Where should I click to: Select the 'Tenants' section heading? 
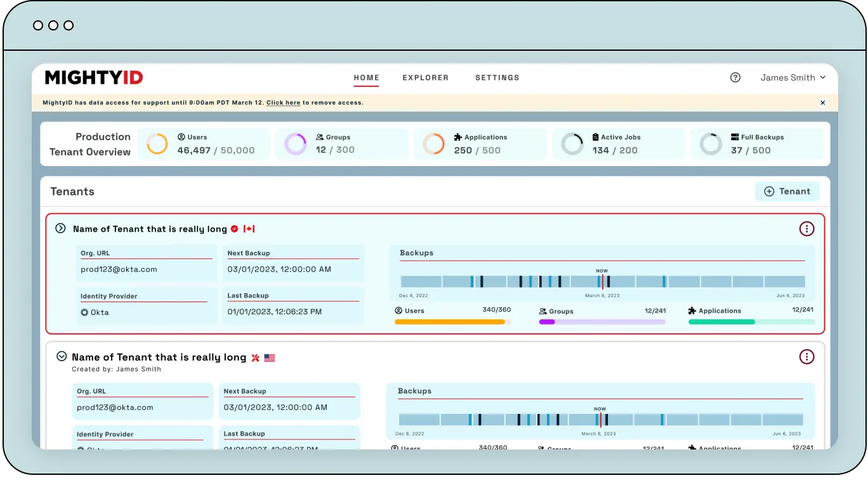click(x=72, y=192)
